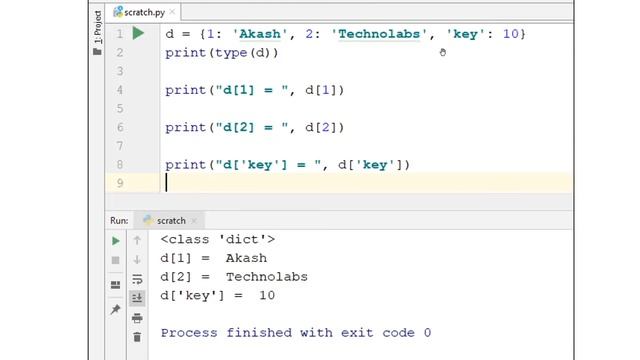Clear all console output with the trash icon
The image size is (640, 360).
(137, 337)
